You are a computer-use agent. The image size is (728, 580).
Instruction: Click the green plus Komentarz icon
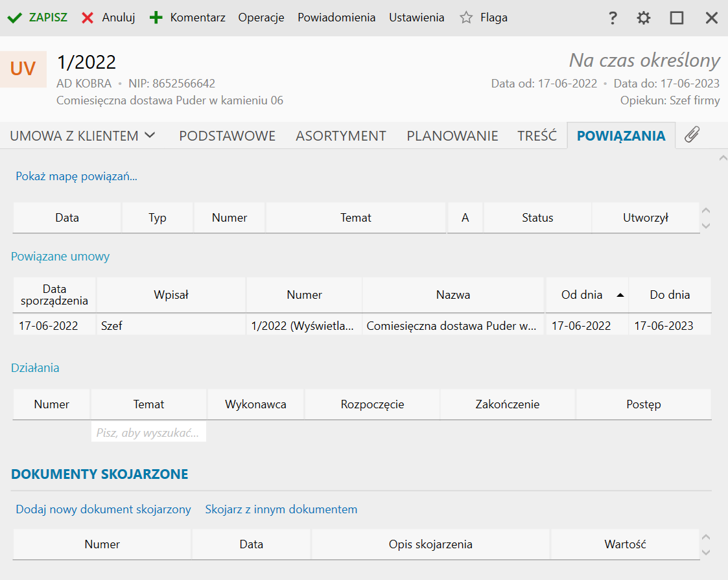(156, 18)
